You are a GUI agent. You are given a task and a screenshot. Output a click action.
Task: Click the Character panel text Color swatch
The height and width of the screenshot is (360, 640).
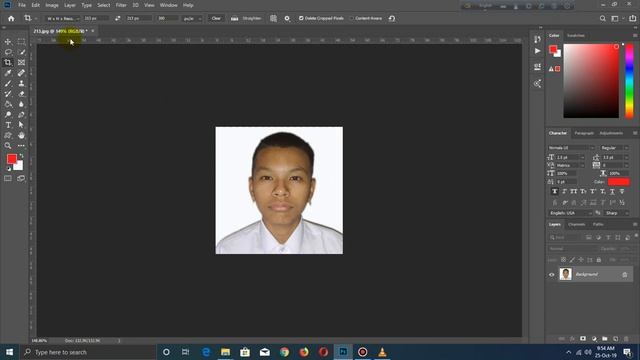coord(618,182)
